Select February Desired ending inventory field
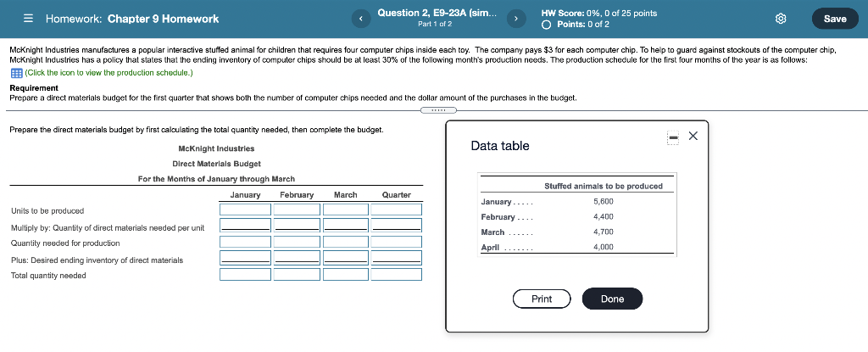Viewport: 868px width, 352px height. pyautogui.click(x=297, y=257)
